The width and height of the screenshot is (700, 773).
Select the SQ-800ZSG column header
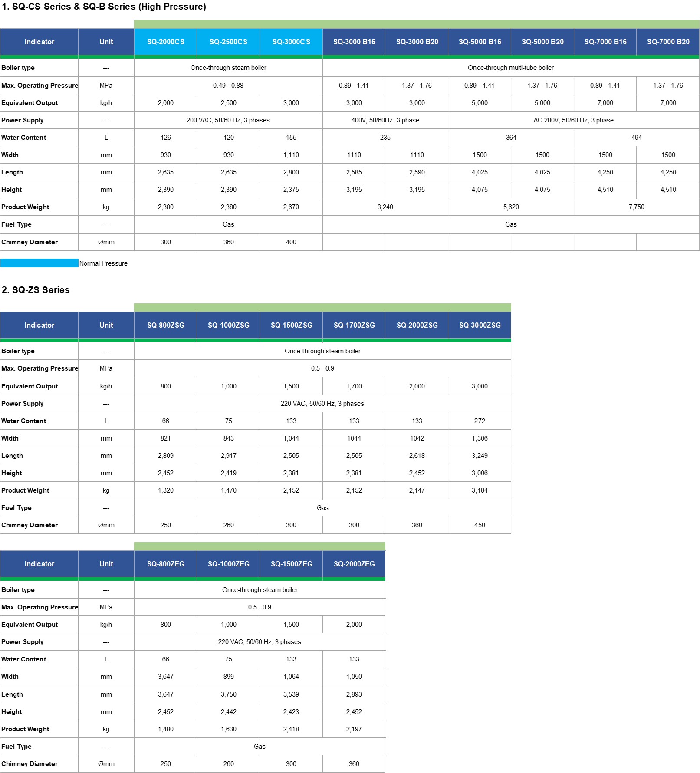click(x=165, y=325)
